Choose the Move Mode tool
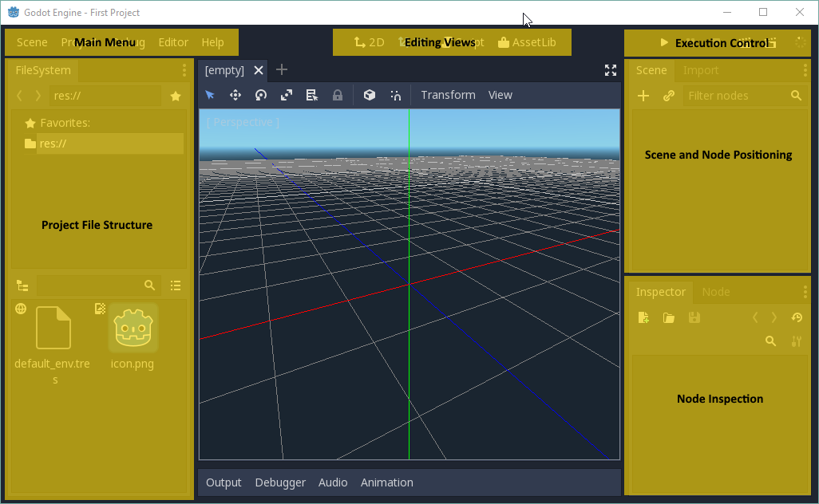 pos(235,95)
